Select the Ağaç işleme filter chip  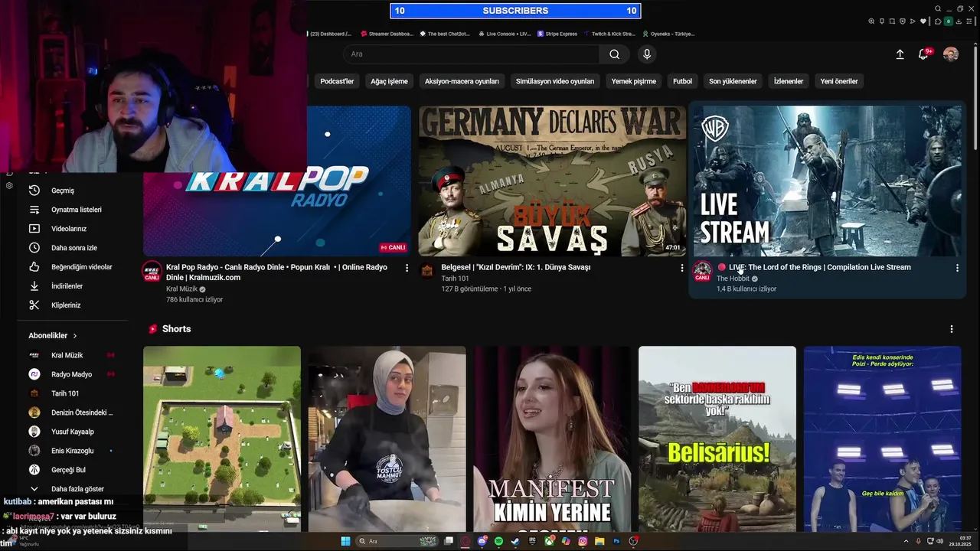pos(389,81)
